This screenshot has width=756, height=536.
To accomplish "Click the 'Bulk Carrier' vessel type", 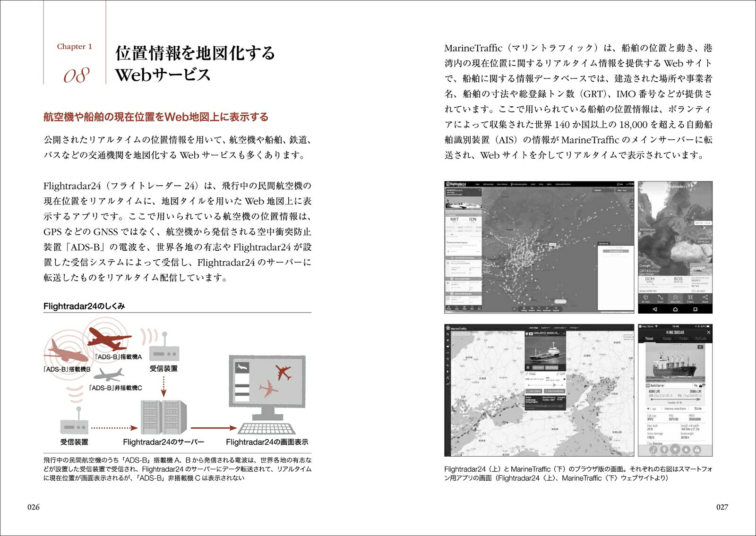I will pyautogui.click(x=657, y=385).
